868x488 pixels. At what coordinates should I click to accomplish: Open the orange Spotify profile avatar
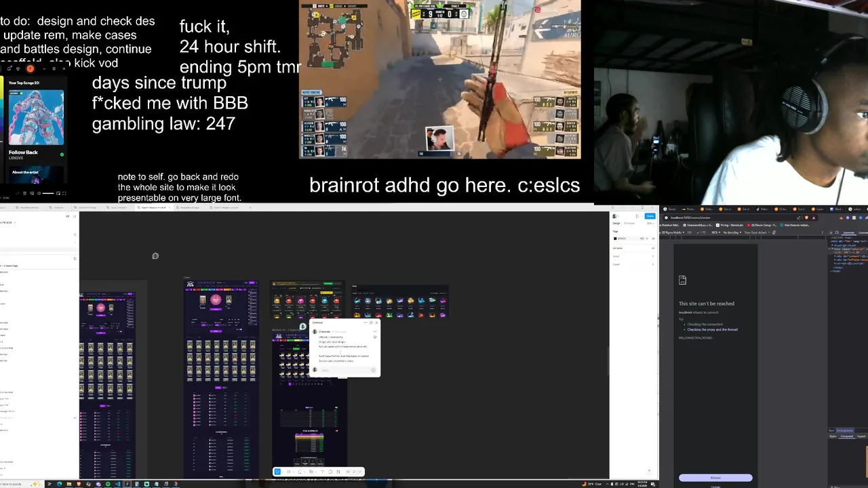click(31, 68)
